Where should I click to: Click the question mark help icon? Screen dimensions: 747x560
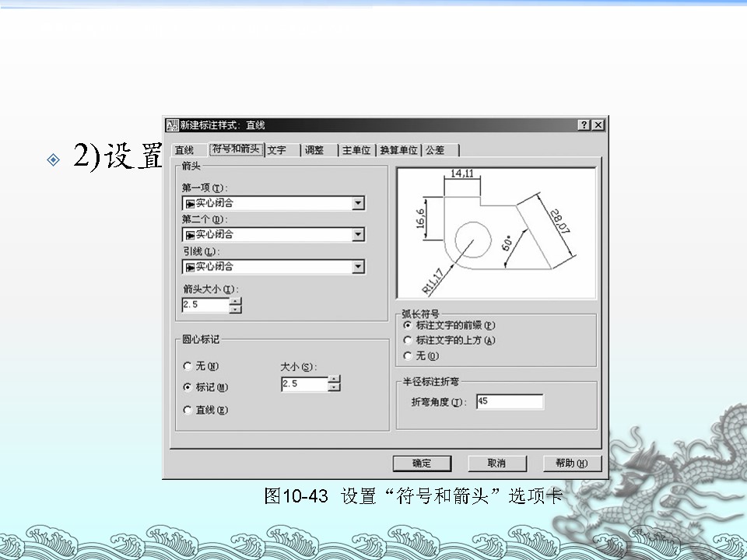[584, 125]
